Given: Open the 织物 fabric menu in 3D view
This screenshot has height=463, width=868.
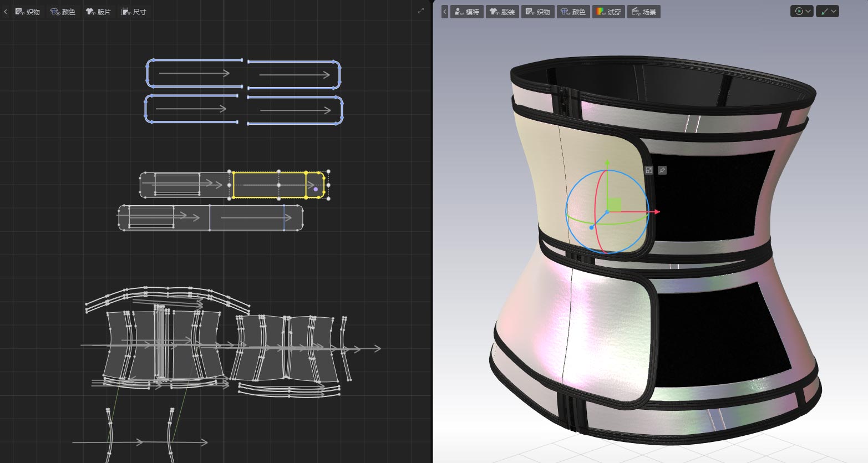Looking at the screenshot, I should tap(538, 12).
